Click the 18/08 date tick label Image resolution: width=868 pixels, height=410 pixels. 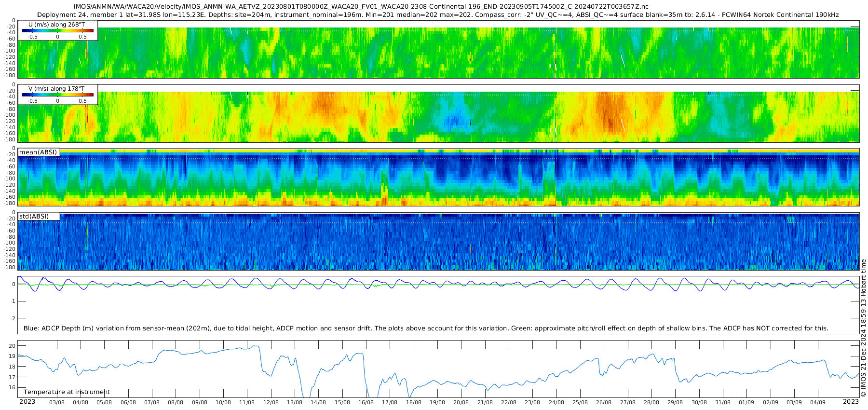(414, 403)
